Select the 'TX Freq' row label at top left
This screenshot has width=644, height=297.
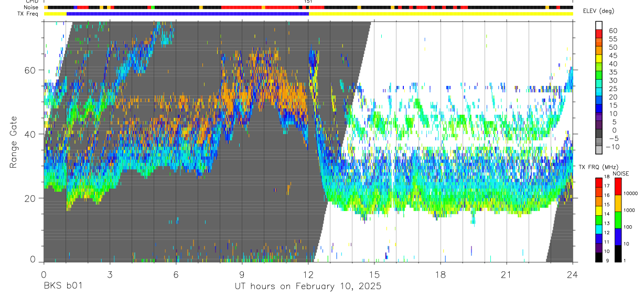(x=28, y=14)
